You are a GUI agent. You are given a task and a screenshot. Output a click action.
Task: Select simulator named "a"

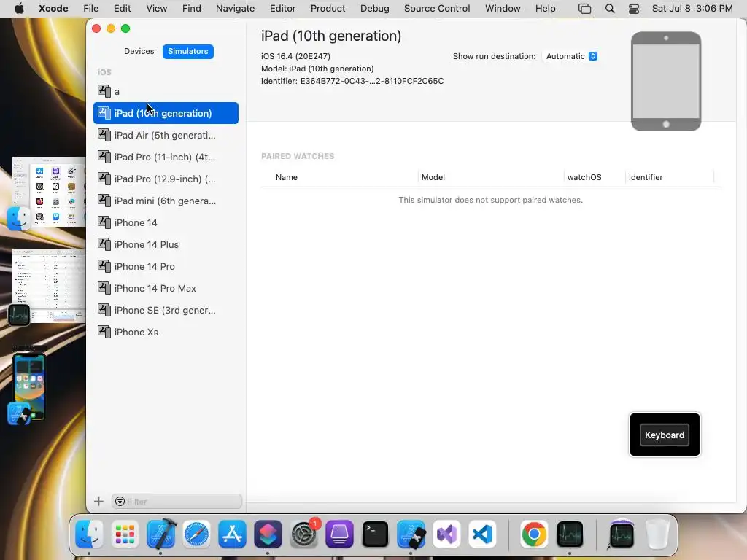click(166, 91)
